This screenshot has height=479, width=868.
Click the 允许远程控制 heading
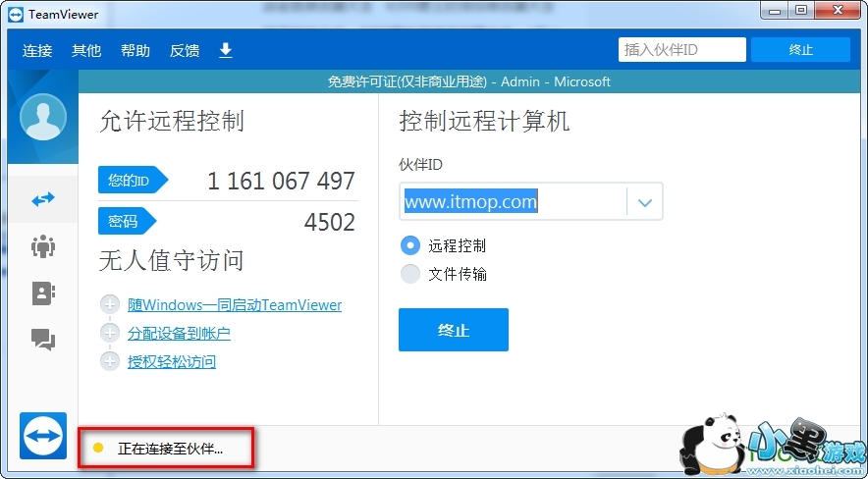pos(172,121)
